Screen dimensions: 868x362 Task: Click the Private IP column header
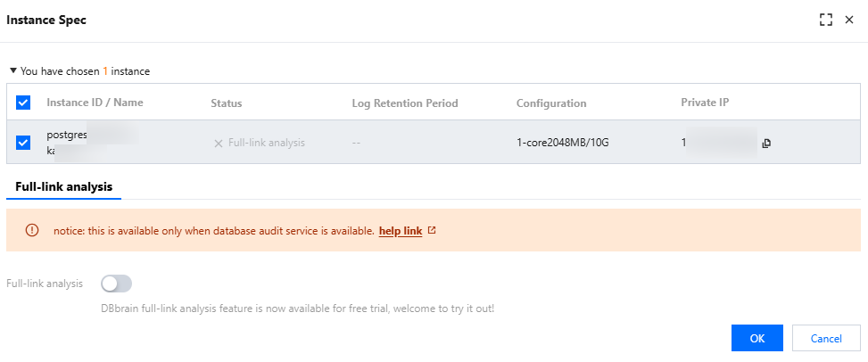tap(705, 103)
